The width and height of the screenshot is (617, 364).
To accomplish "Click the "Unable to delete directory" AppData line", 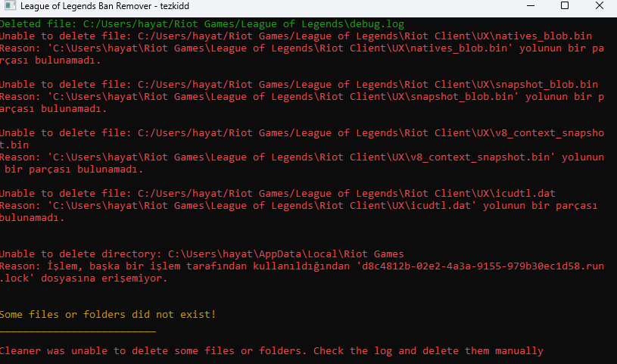I will click(202, 254).
